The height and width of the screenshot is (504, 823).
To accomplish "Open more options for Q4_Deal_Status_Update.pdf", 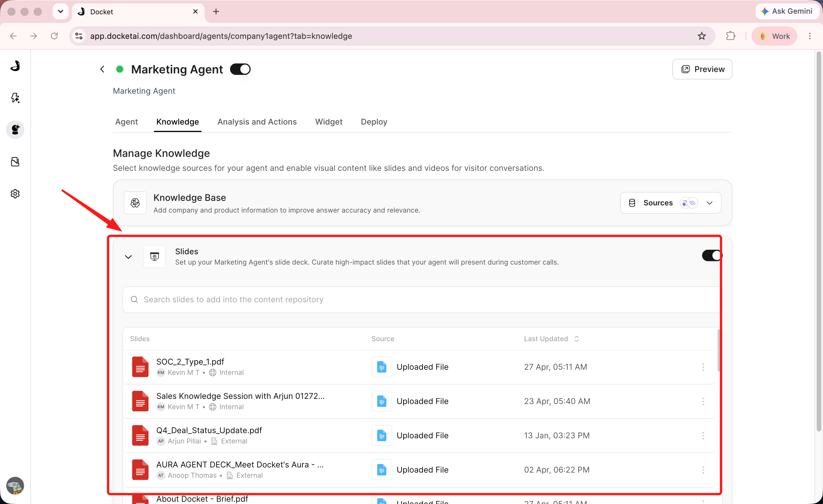I will point(703,435).
